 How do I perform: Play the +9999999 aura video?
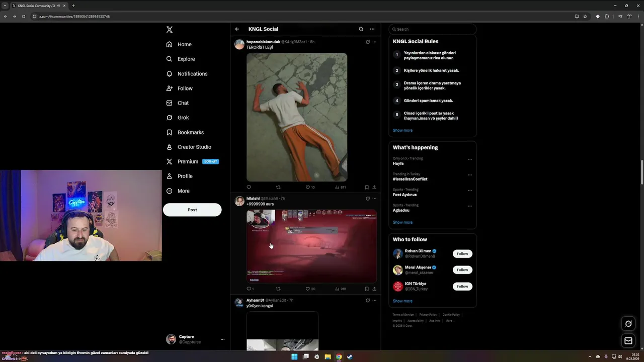click(x=311, y=246)
